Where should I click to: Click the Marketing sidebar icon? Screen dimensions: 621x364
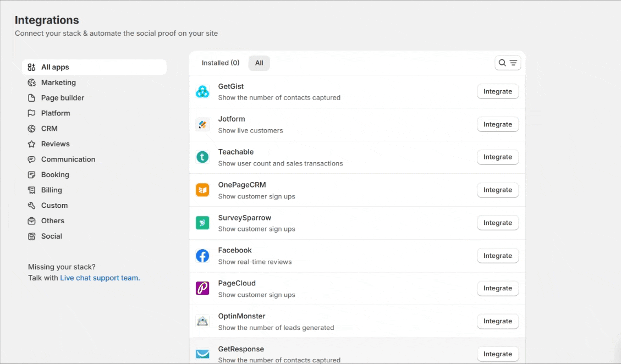pyautogui.click(x=32, y=82)
